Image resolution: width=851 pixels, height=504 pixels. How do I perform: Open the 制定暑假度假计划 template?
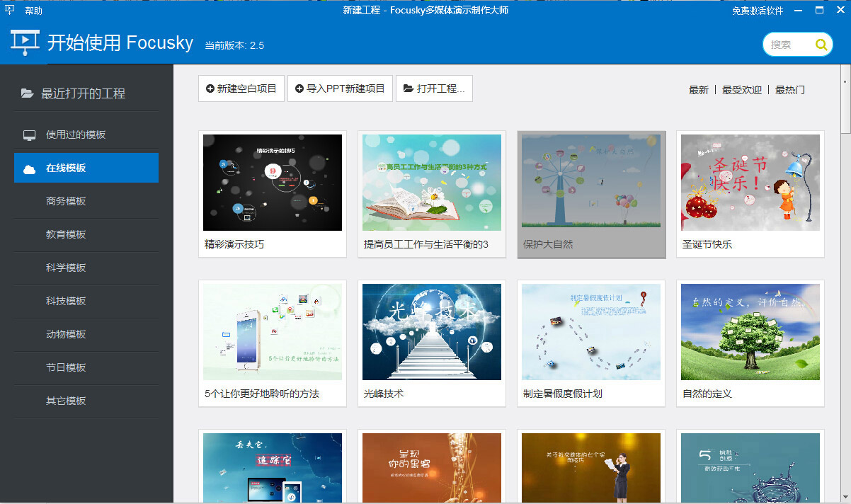tap(591, 343)
